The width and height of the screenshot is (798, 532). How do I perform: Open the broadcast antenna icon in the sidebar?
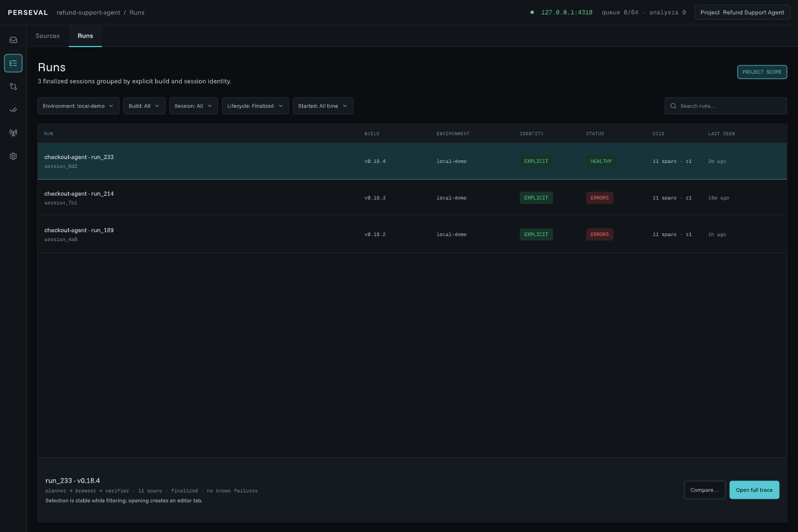(13, 133)
